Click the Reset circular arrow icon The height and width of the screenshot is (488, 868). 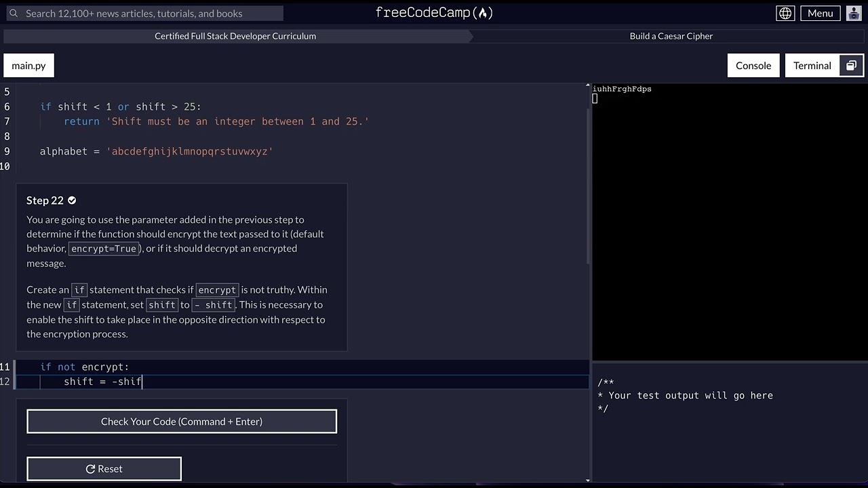[x=90, y=469]
